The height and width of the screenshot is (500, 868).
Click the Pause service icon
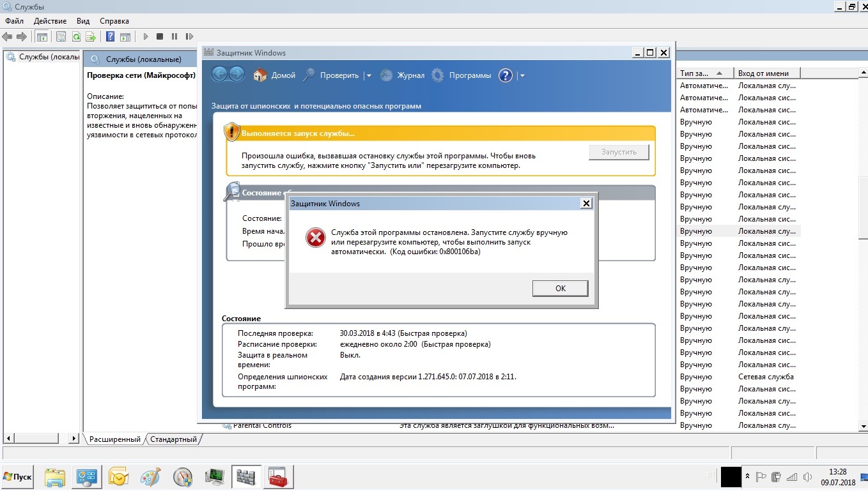coord(174,36)
